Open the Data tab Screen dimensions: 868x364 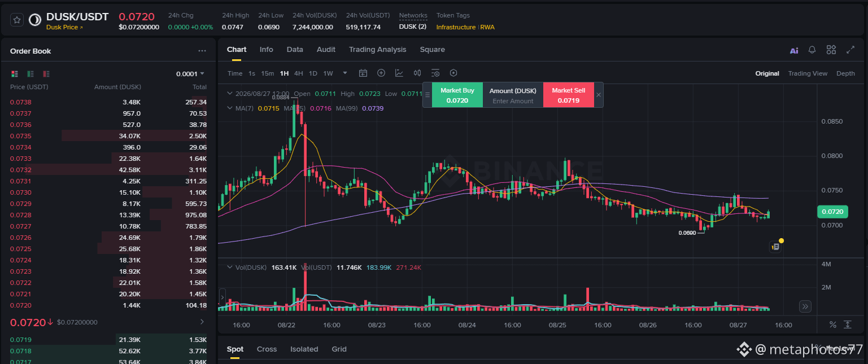[x=295, y=50]
